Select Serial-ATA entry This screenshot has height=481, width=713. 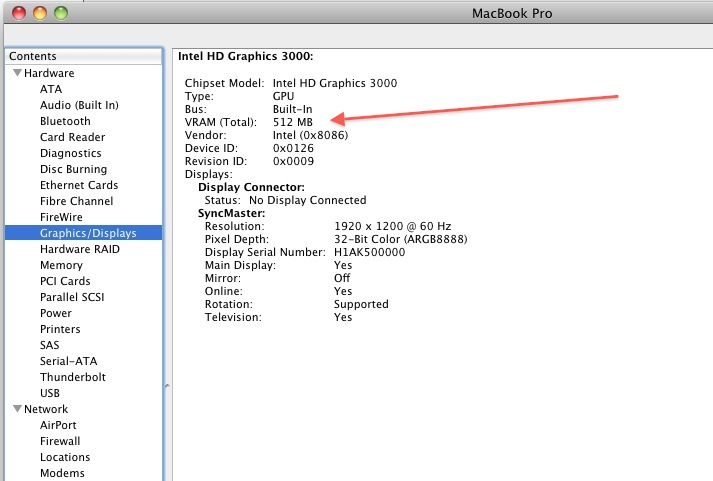(68, 361)
